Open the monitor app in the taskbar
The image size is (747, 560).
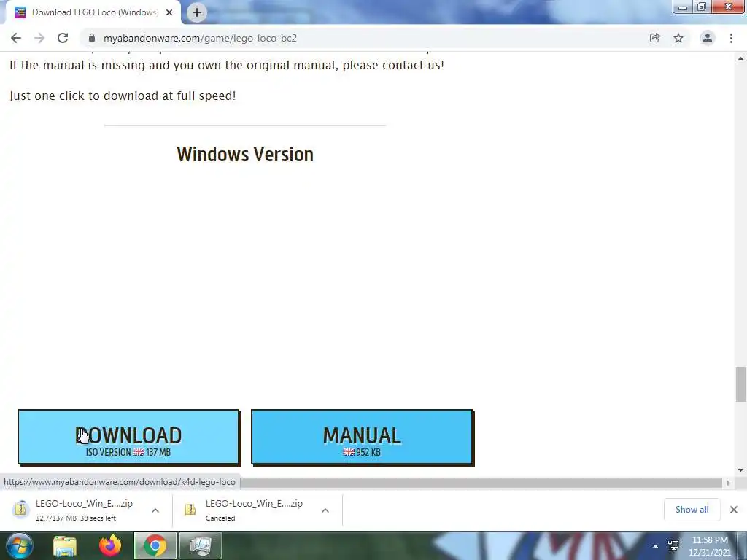(201, 545)
